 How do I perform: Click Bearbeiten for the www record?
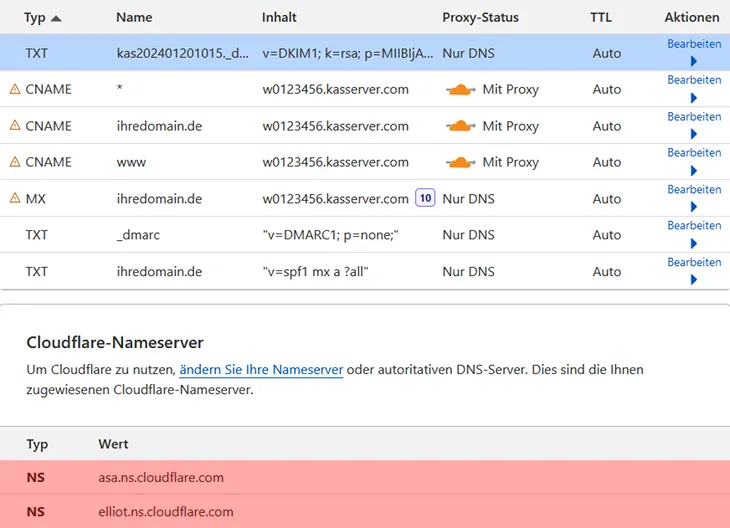(694, 153)
